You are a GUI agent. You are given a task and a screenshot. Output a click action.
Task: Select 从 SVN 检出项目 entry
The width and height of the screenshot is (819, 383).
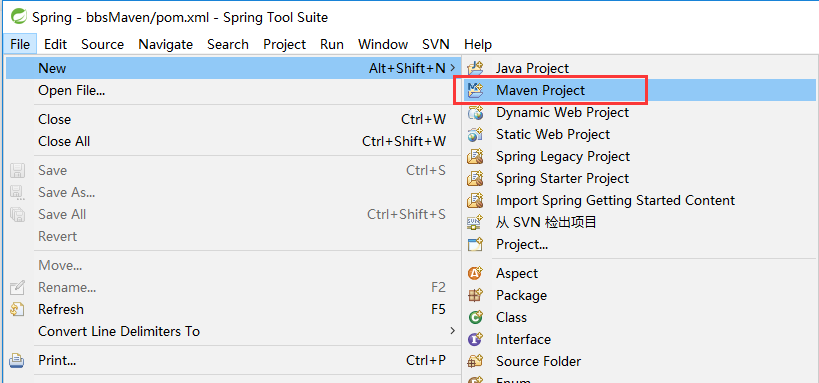coord(640,223)
